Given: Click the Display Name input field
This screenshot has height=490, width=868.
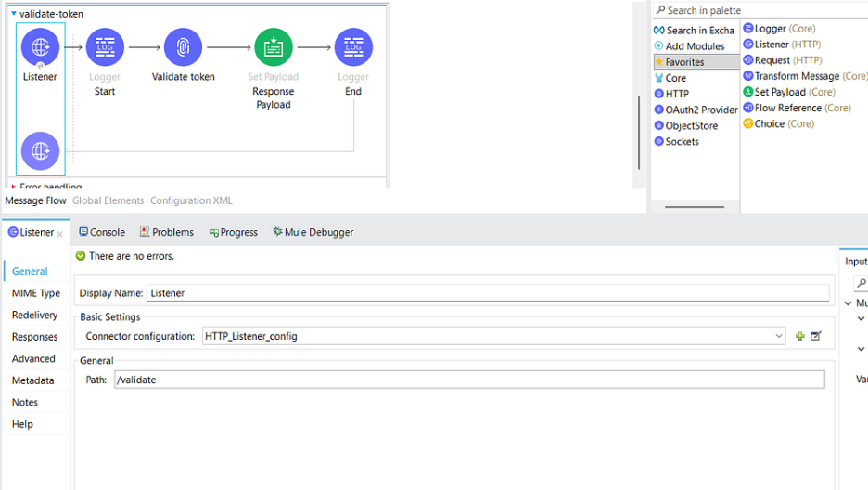Looking at the screenshot, I should 488,293.
